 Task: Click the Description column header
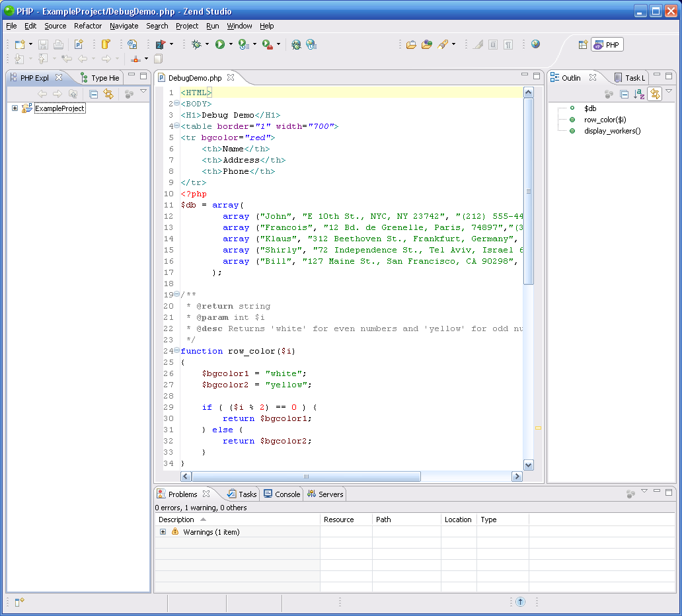point(176,520)
